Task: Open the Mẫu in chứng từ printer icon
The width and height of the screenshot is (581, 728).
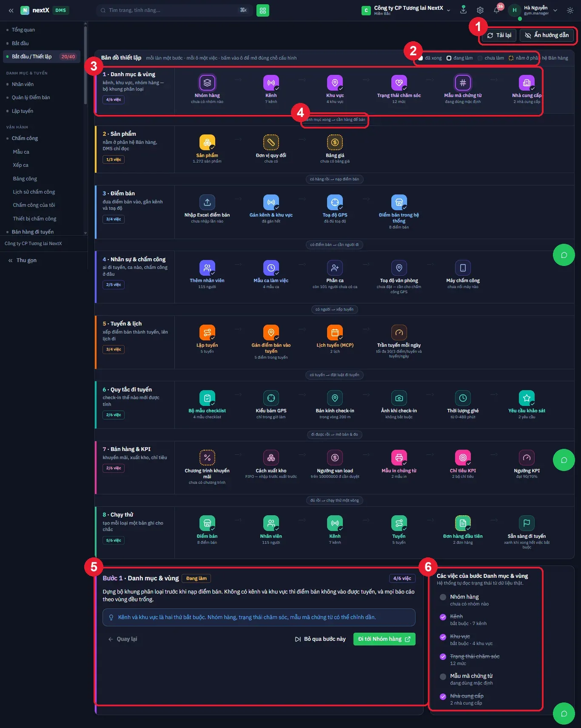Action: [x=399, y=458]
